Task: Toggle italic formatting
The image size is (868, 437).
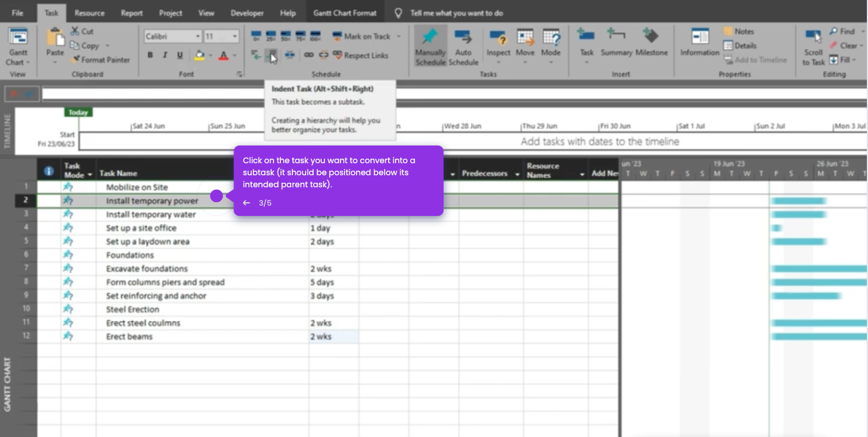Action: click(x=165, y=55)
